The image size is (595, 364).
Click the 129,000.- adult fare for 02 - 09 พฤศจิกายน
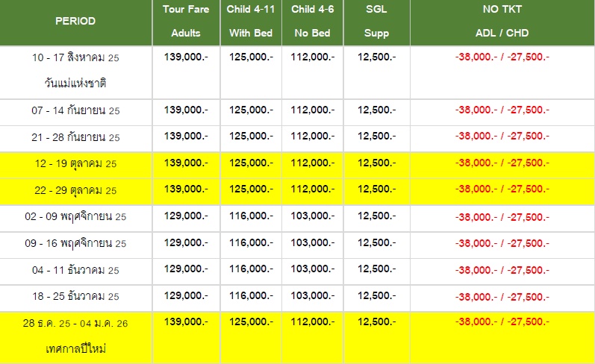point(186,216)
